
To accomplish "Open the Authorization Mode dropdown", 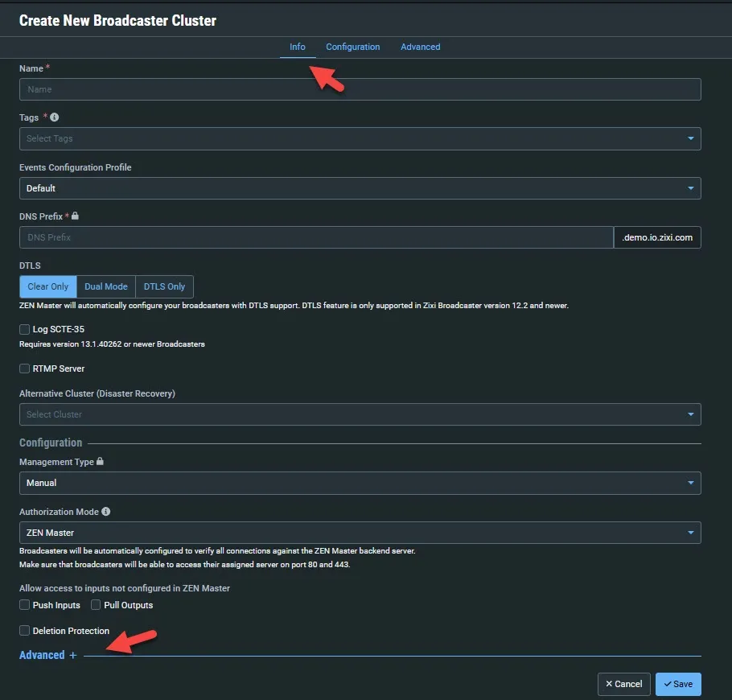I will [360, 533].
